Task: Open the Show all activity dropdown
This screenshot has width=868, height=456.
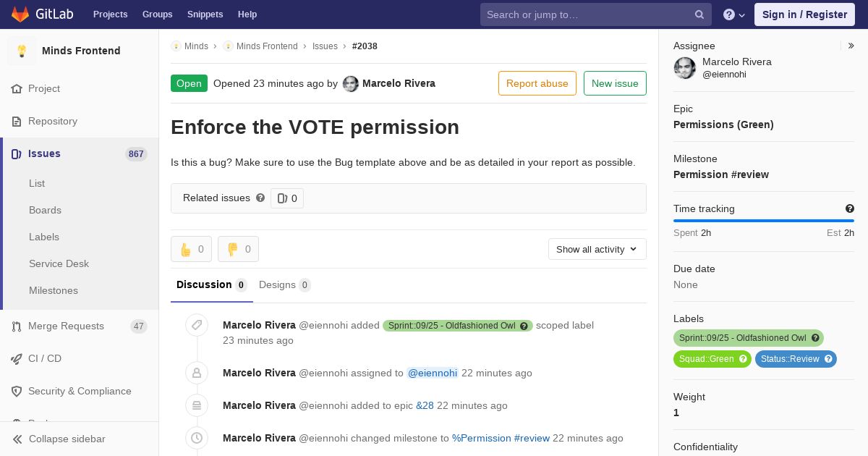Action: [x=597, y=249]
